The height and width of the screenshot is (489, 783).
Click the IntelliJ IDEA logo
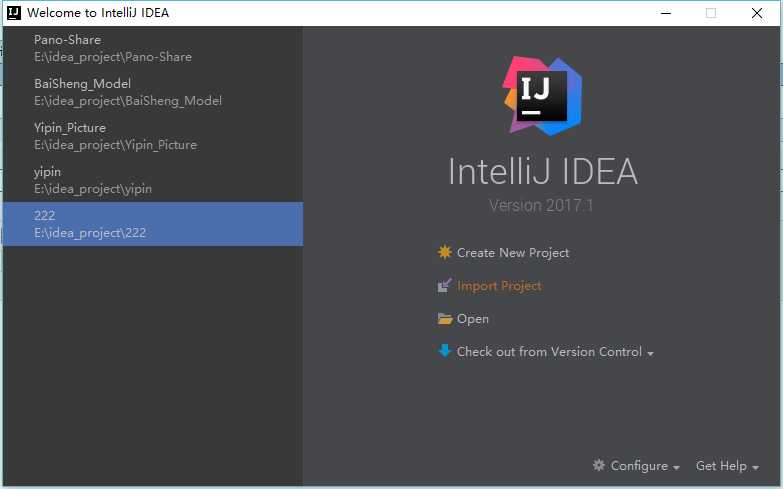[542, 96]
